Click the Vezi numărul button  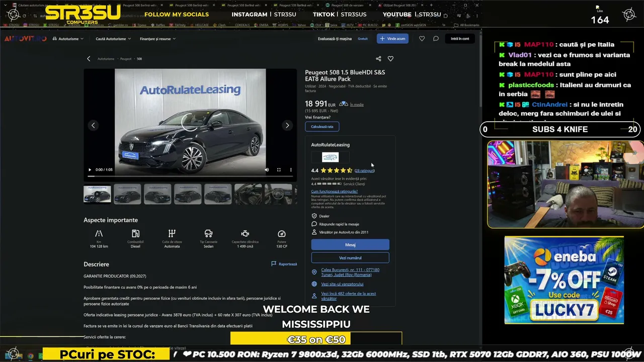click(350, 258)
